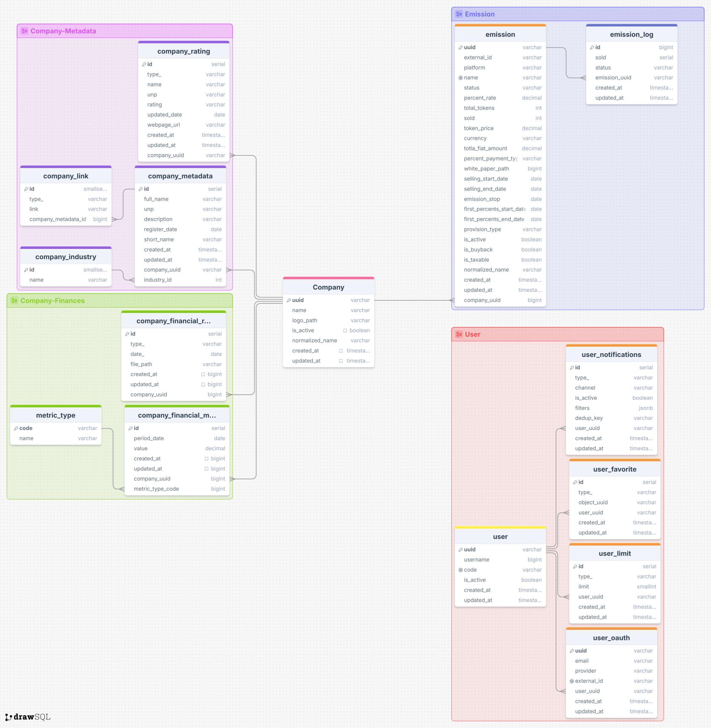Click the drawSQL logo
The height and width of the screenshot is (728, 711).
click(x=28, y=717)
